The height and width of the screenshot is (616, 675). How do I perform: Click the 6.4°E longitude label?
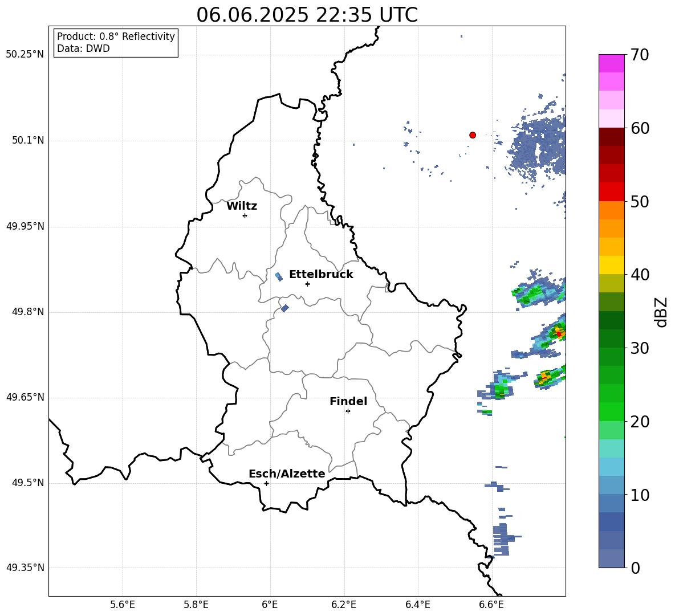(417, 605)
